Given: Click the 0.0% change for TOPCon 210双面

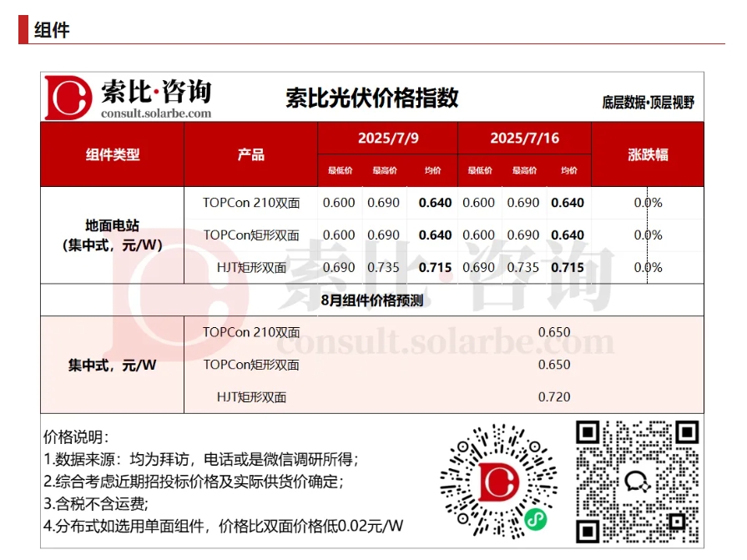Looking at the screenshot, I should [x=648, y=203].
